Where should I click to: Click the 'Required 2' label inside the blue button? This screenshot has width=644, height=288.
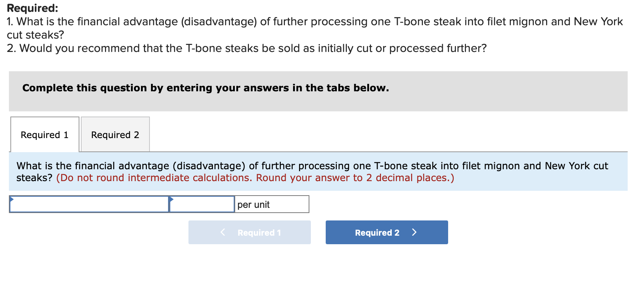click(x=377, y=233)
